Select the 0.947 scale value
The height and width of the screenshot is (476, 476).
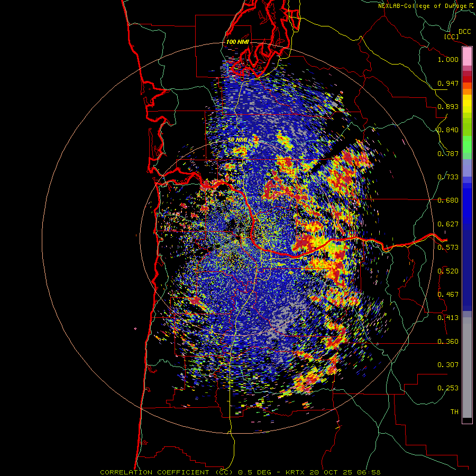[x=448, y=83]
